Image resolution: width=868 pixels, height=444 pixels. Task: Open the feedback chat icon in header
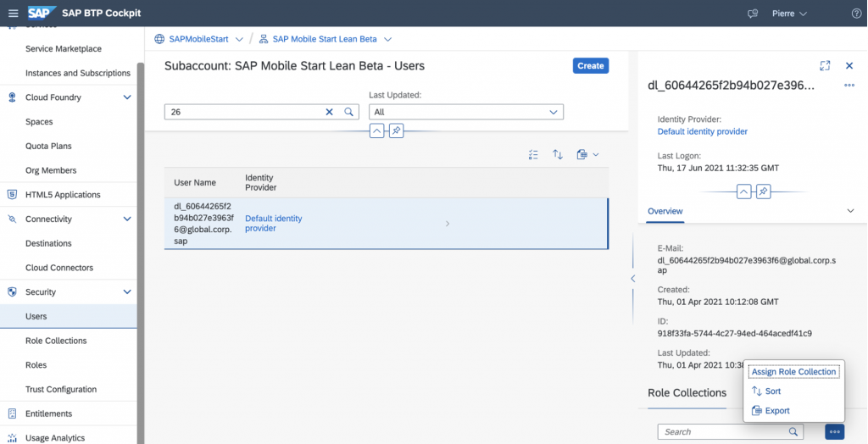point(752,14)
